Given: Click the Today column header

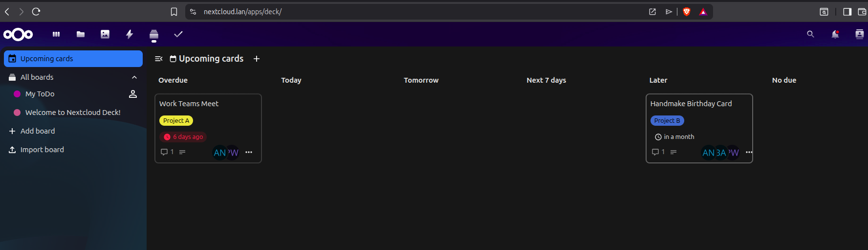Looking at the screenshot, I should 291,80.
